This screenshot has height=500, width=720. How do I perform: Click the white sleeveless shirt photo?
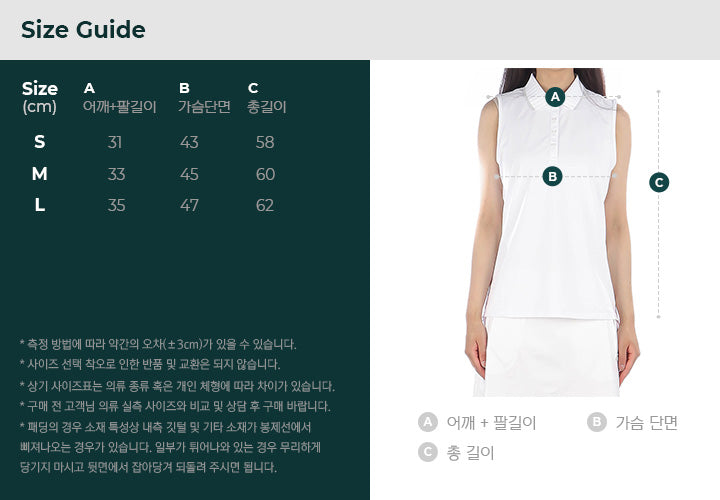click(552, 232)
